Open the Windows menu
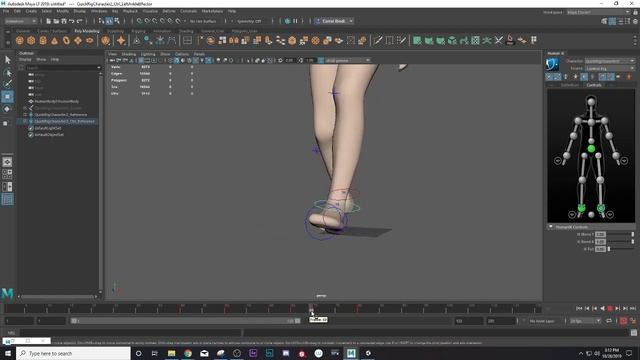Image resolution: width=640 pixels, height=360 pixels. (98, 11)
